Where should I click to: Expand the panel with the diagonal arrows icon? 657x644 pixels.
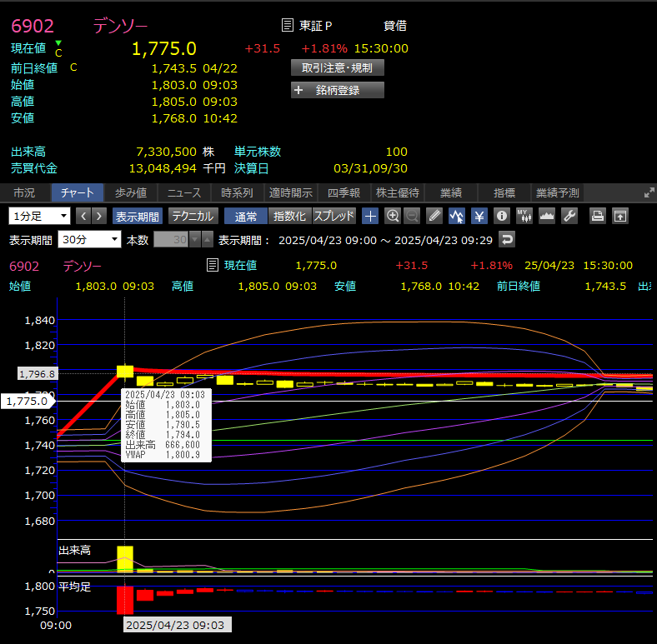pyautogui.click(x=649, y=192)
